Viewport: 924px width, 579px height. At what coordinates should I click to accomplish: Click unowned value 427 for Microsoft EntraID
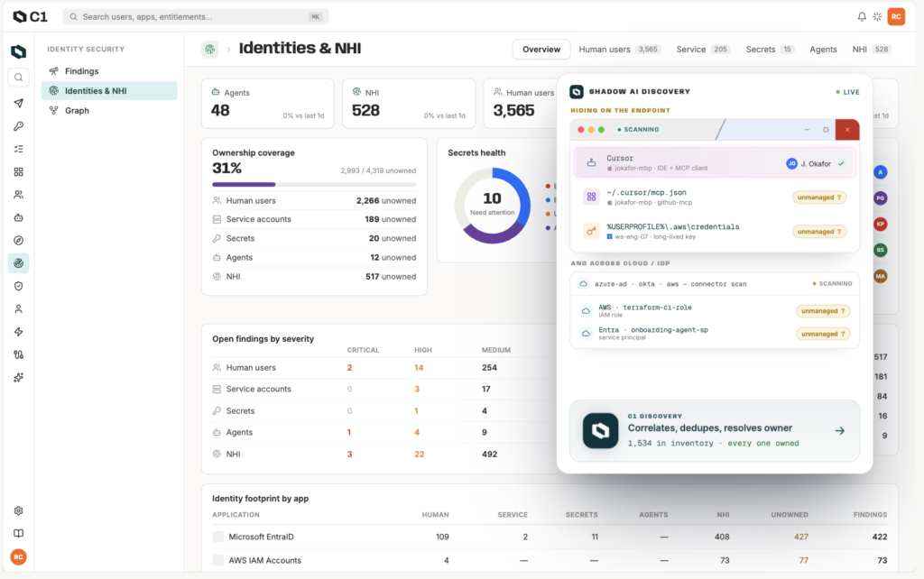(x=801, y=537)
